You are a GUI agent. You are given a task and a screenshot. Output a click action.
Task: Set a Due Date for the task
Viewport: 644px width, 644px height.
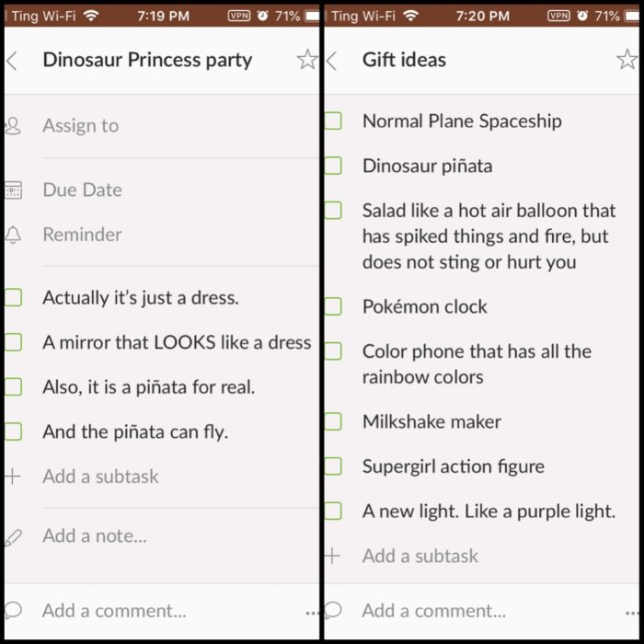click(x=162, y=190)
